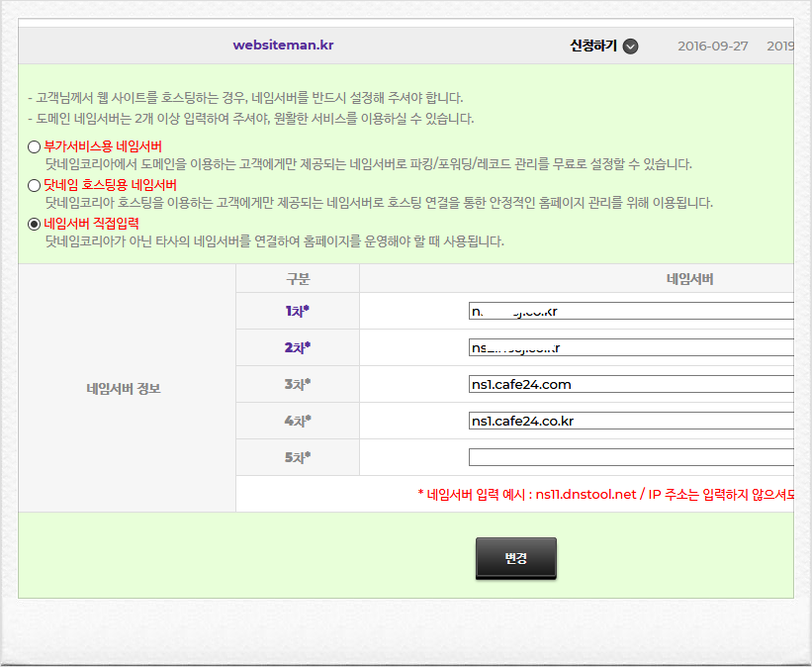This screenshot has width=812, height=667.
Task: Click the 부가서비스용 네임서버 red label
Action: 103,146
